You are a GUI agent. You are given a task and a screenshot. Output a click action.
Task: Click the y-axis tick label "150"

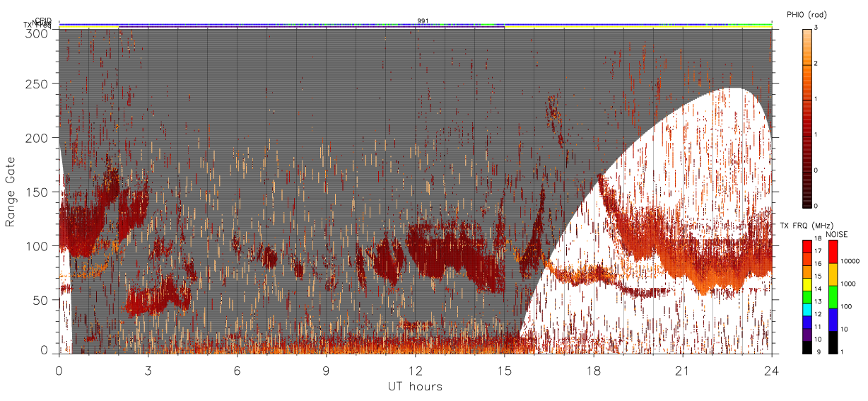(36, 192)
